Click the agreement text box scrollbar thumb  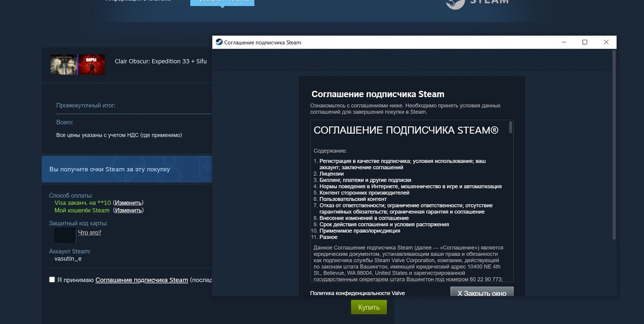click(510, 127)
